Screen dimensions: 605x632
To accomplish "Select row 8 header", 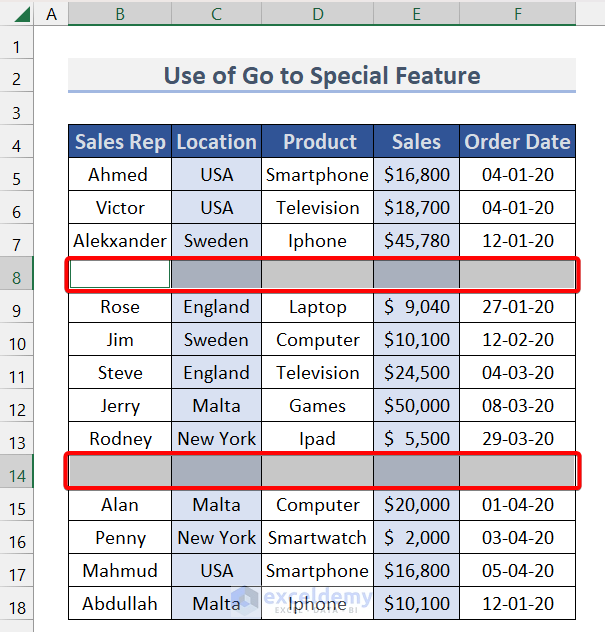I will coord(17,274).
